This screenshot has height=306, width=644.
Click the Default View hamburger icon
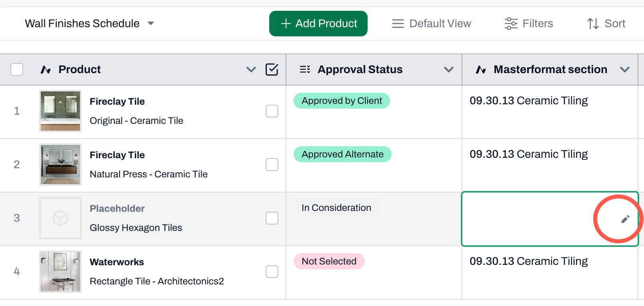point(398,24)
